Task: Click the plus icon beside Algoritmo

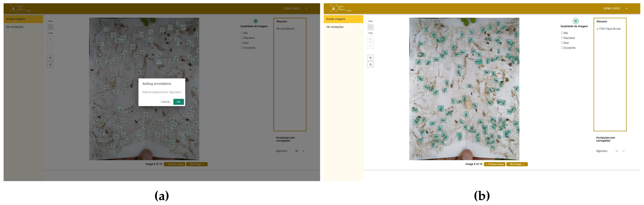Action: tap(303, 151)
